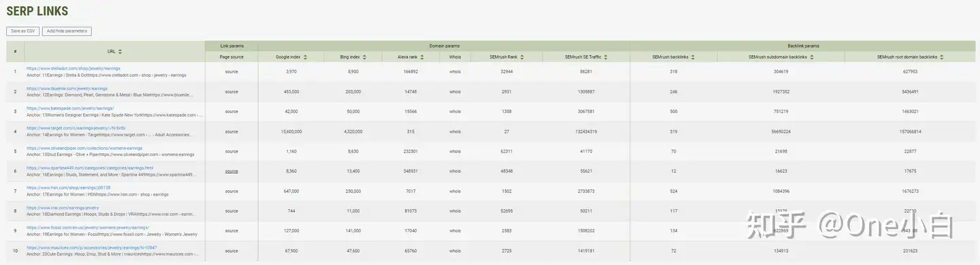Sort by Alexa rank arrows
The width and height of the screenshot is (980, 265).
pos(422,57)
